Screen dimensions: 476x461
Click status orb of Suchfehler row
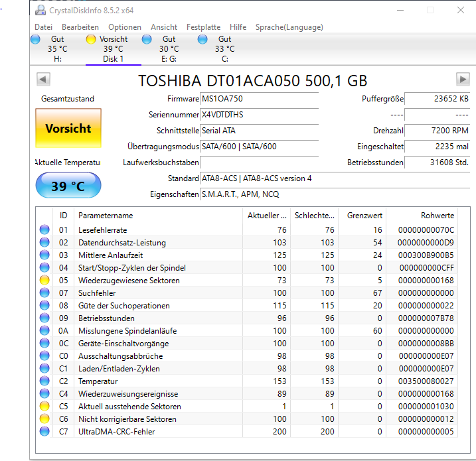pos(44,293)
